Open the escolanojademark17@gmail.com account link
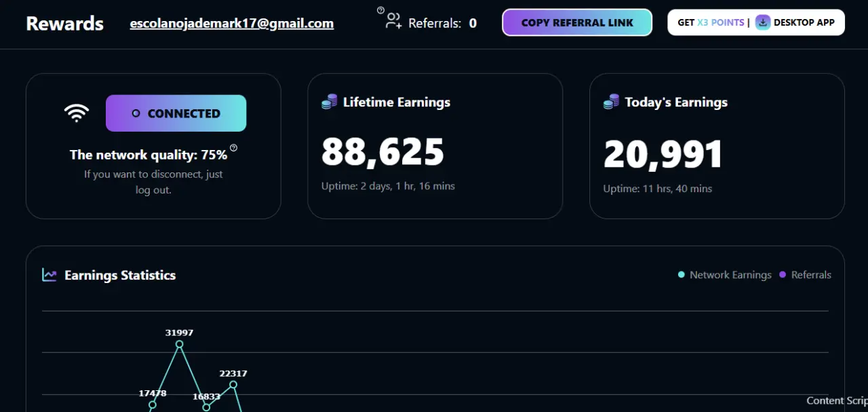The width and height of the screenshot is (868, 412). coord(232,23)
